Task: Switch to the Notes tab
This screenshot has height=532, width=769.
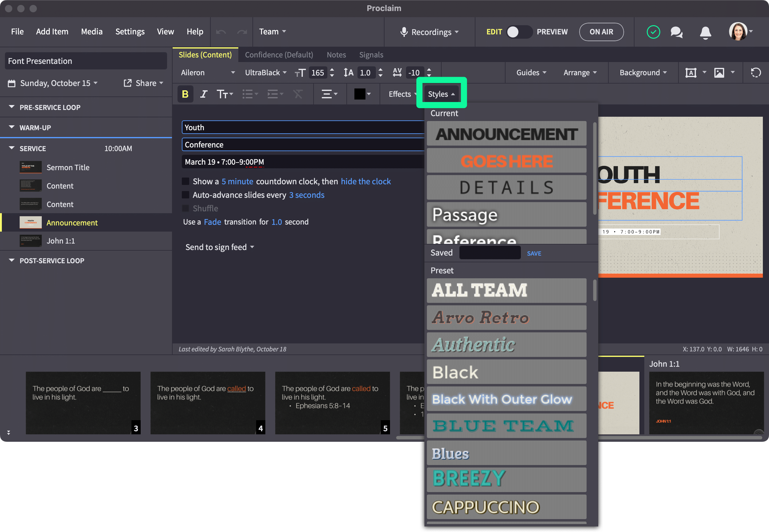Action: pos(336,55)
